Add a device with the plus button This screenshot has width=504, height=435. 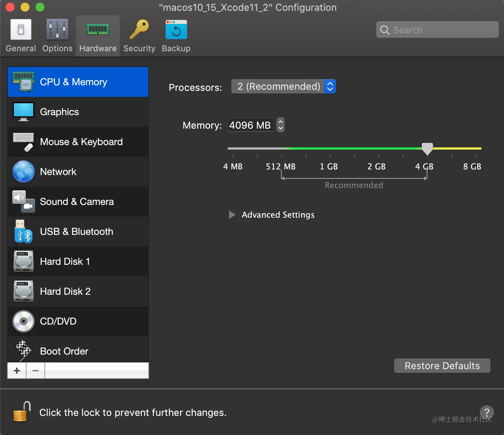pyautogui.click(x=17, y=371)
